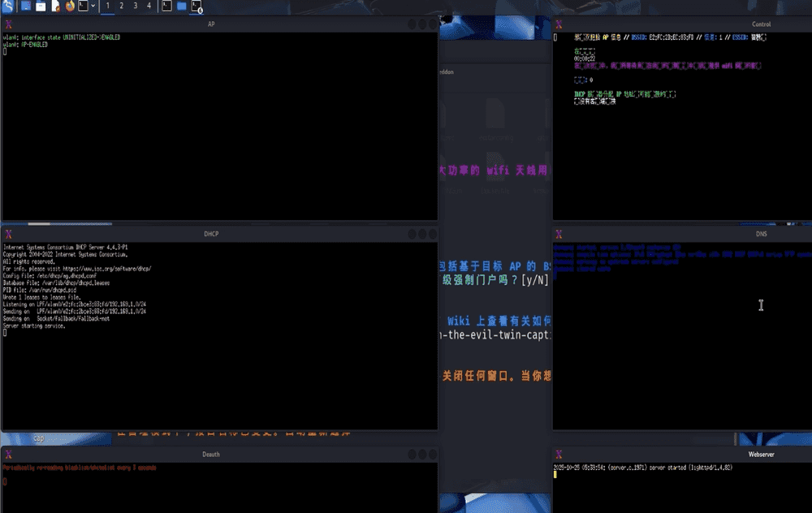Click the X icon of the Control window
The height and width of the screenshot is (513, 812).
tap(559, 24)
